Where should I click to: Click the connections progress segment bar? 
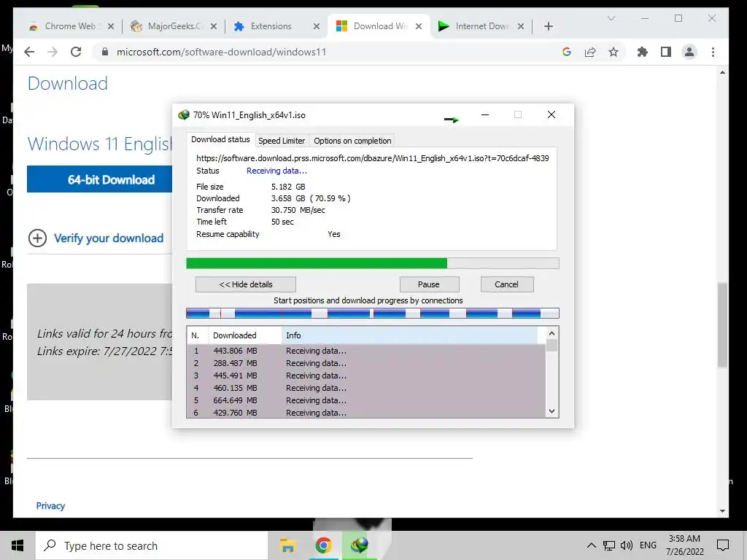tap(373, 313)
